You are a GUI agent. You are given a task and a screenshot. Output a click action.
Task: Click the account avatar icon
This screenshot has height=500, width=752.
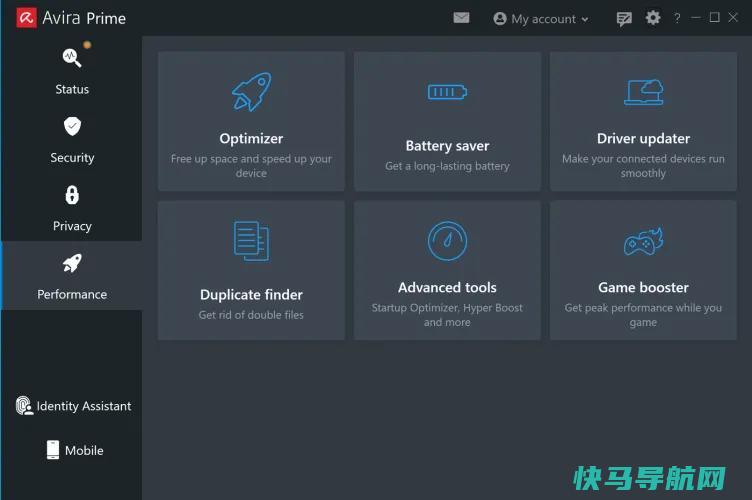[x=500, y=19]
